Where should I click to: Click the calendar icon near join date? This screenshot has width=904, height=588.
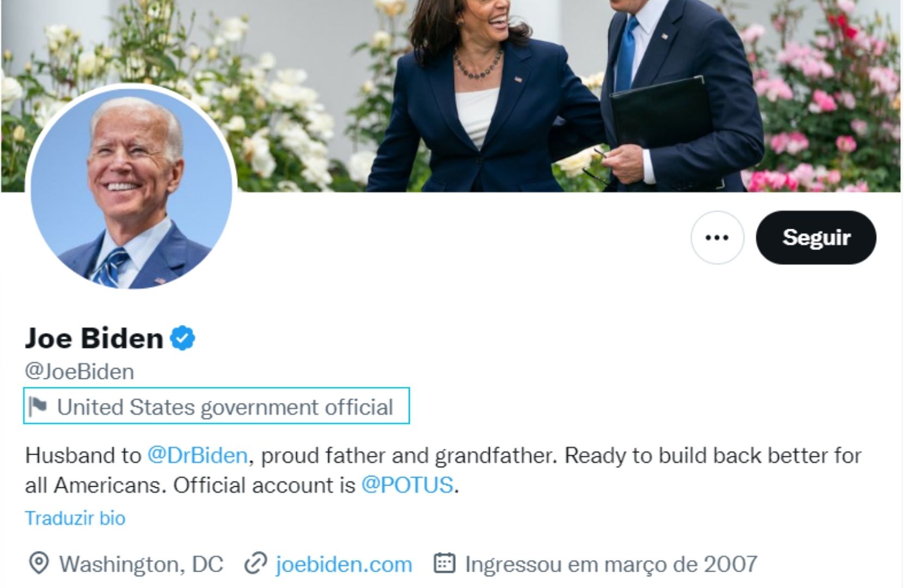[x=444, y=564]
